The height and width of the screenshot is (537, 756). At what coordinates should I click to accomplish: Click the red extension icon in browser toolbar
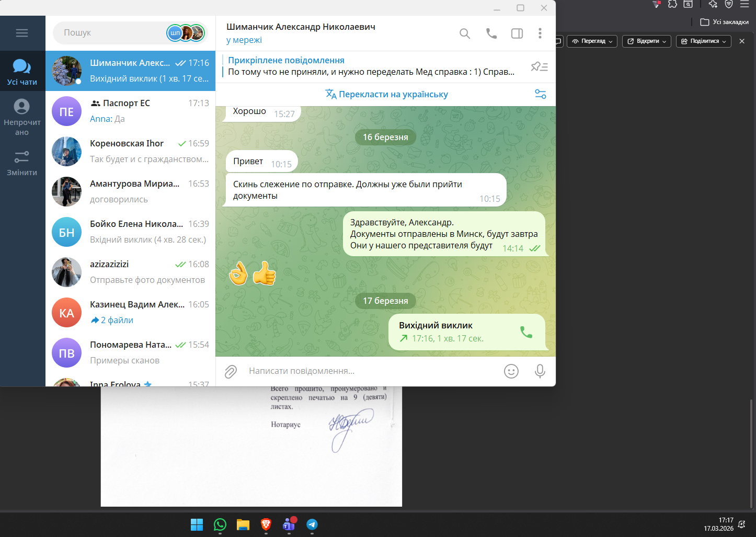click(657, 4)
